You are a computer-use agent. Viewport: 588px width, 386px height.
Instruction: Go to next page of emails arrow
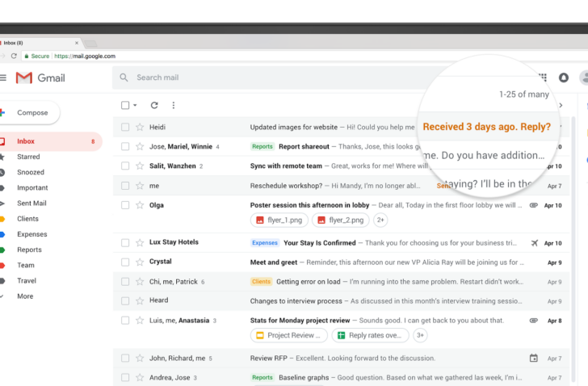click(561, 105)
